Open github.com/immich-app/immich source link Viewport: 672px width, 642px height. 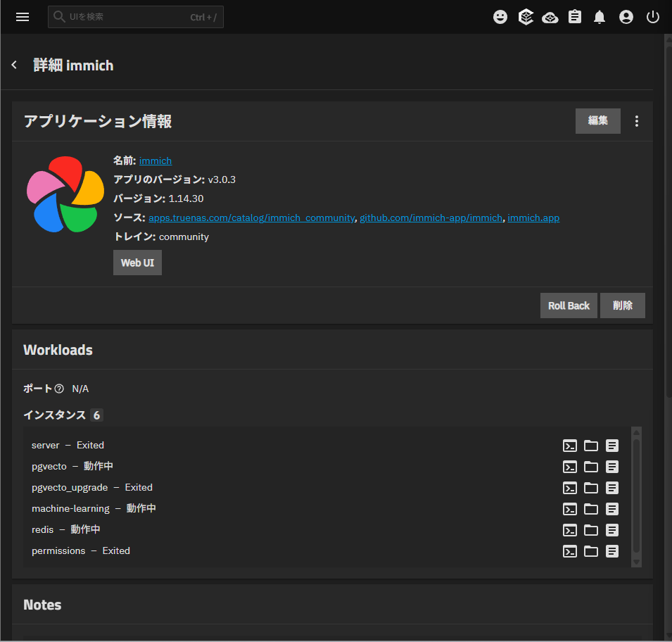tap(431, 218)
